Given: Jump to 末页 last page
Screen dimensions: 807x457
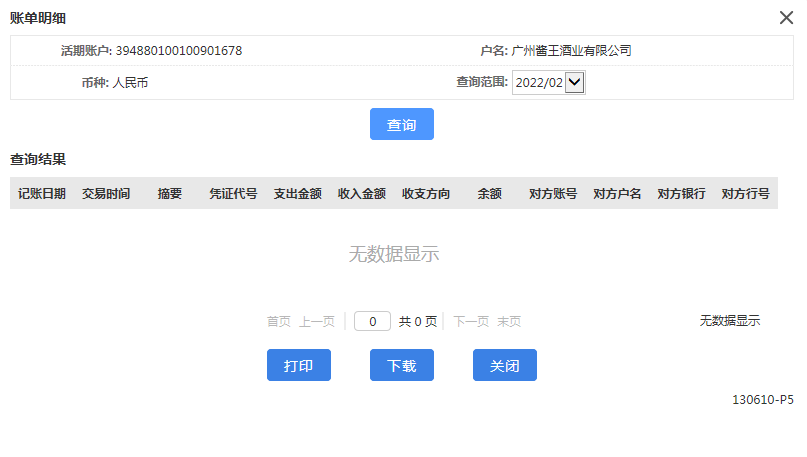Looking at the screenshot, I should 509,322.
